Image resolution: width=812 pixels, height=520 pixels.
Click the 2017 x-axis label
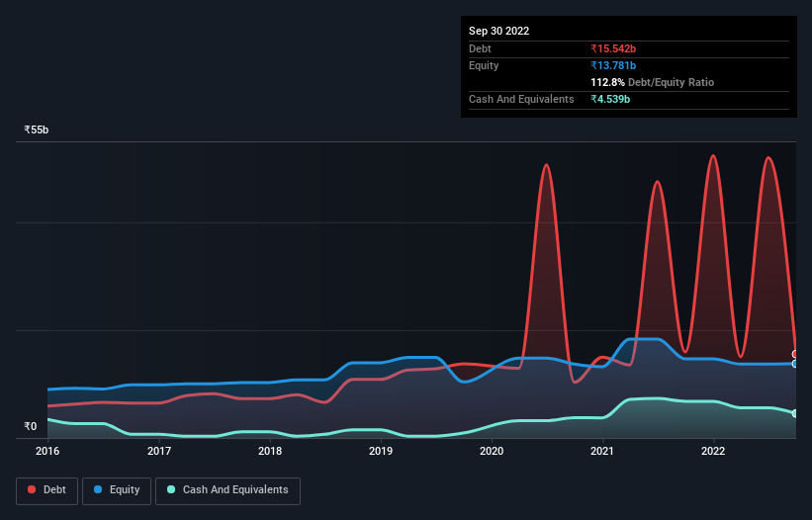coord(159,451)
